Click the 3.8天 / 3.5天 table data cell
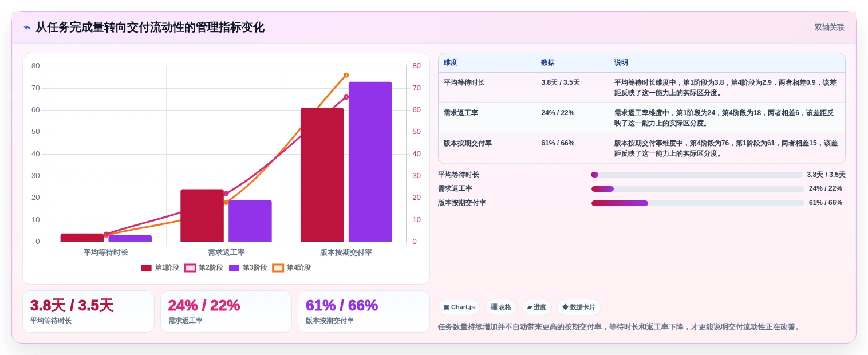 (561, 83)
